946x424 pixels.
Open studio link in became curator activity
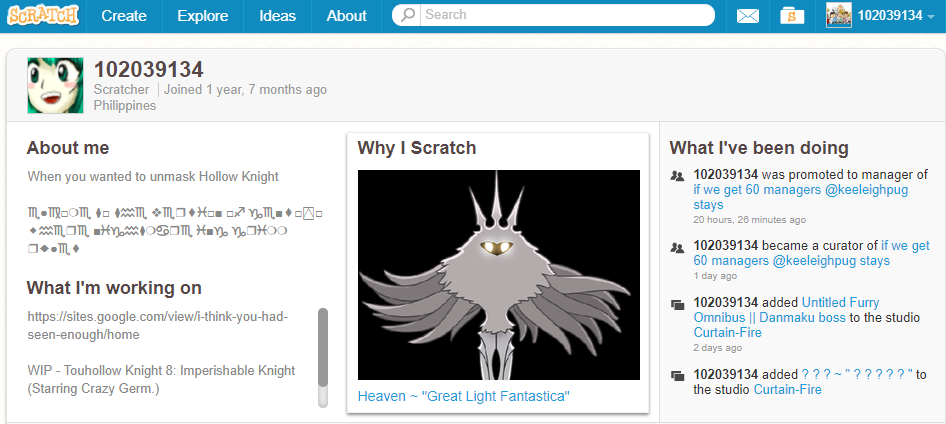pyautogui.click(x=811, y=253)
